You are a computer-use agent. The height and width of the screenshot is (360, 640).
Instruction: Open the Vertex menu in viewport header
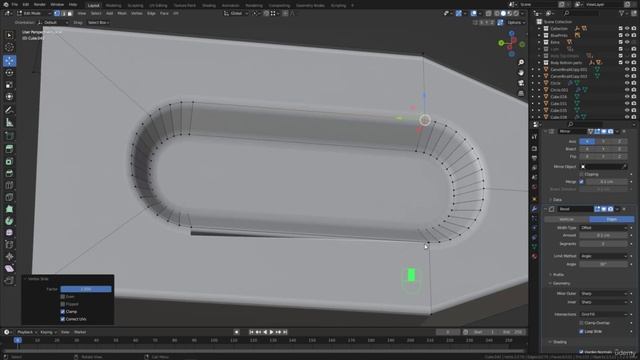click(x=136, y=13)
